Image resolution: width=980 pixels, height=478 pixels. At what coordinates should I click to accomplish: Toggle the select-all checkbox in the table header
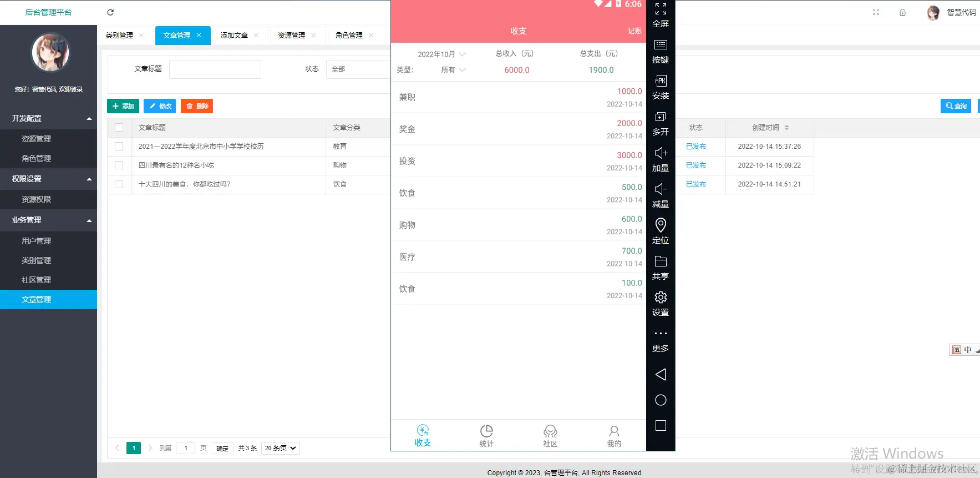click(119, 128)
